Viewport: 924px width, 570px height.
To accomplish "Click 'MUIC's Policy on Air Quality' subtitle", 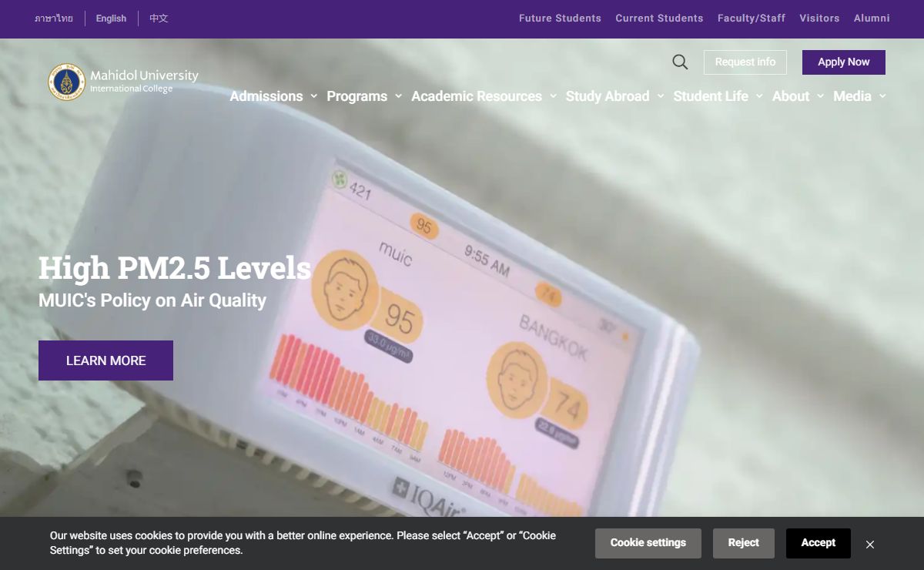I will pyautogui.click(x=152, y=300).
